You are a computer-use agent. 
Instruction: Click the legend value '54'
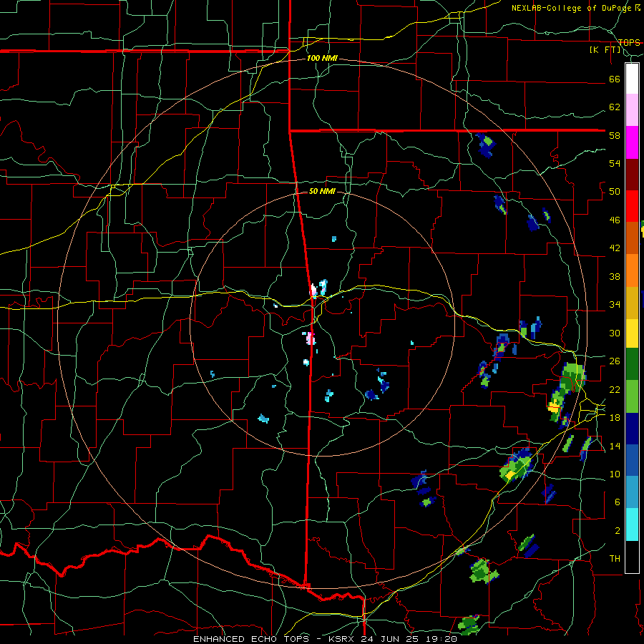615,163
